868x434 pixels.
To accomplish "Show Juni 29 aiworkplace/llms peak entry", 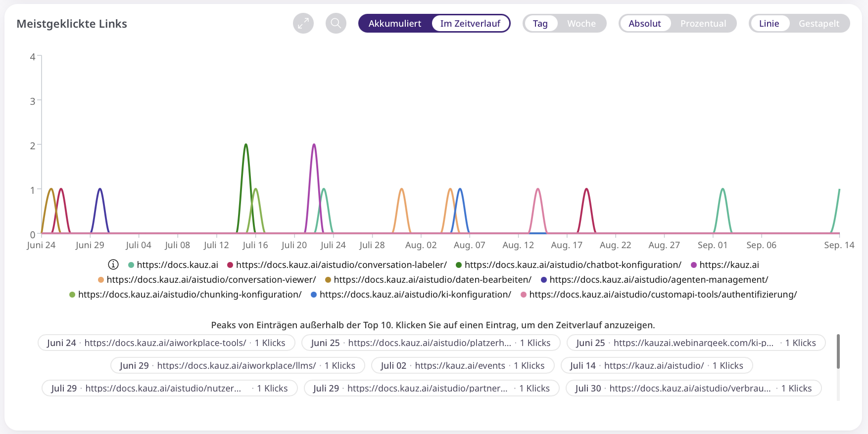I will point(238,365).
